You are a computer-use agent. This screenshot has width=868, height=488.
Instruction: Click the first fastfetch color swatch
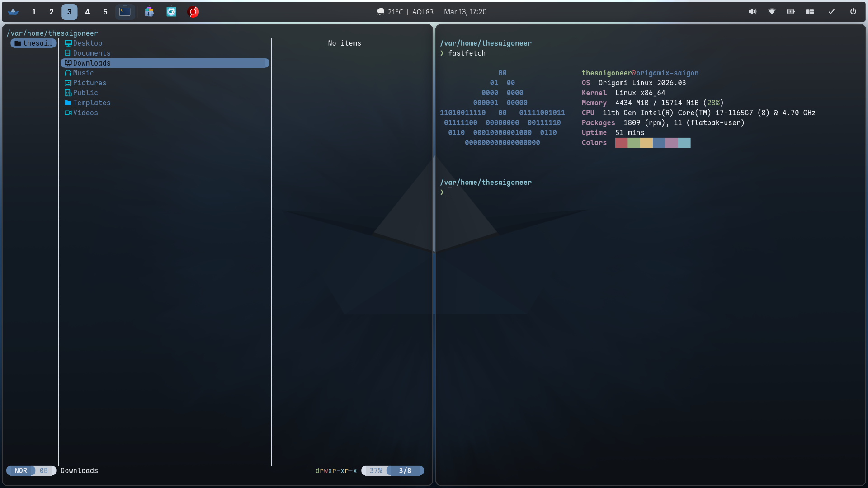point(621,142)
